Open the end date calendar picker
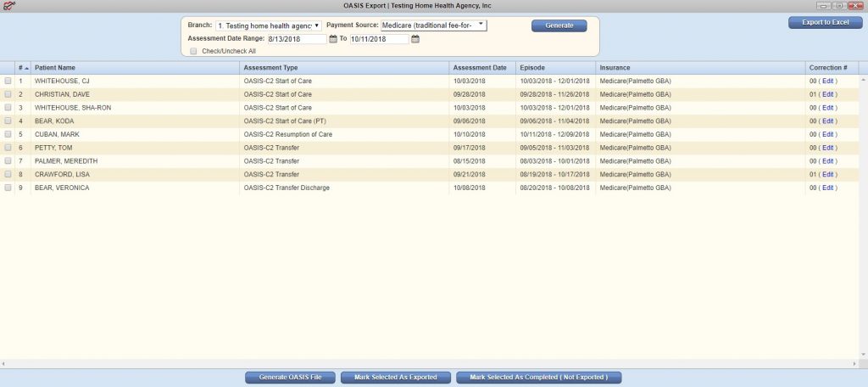This screenshot has width=868, height=387. [415, 39]
